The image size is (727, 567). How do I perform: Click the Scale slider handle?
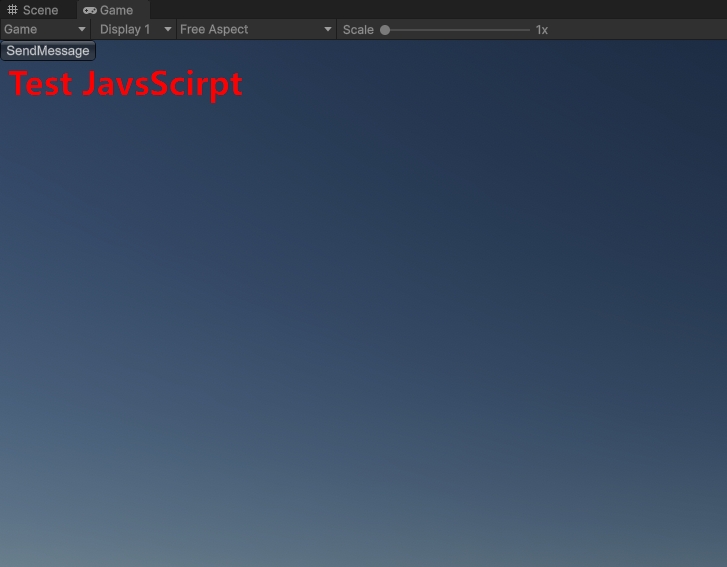[385, 30]
